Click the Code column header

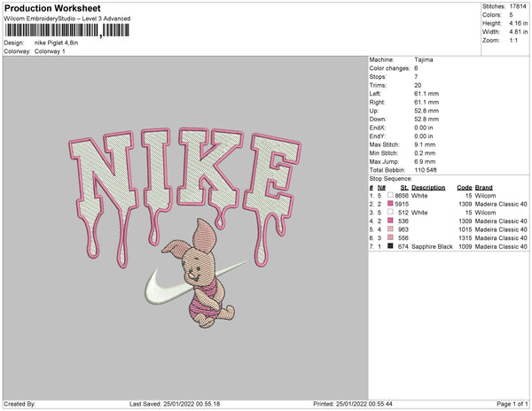click(465, 188)
